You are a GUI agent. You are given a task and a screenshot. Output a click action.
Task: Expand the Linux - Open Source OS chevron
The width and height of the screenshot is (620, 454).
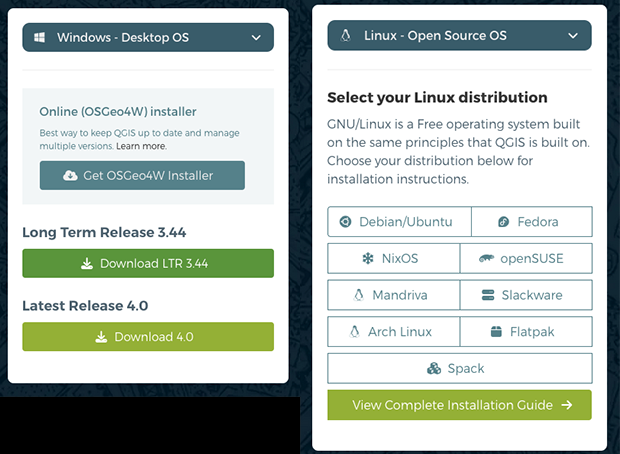point(573,36)
